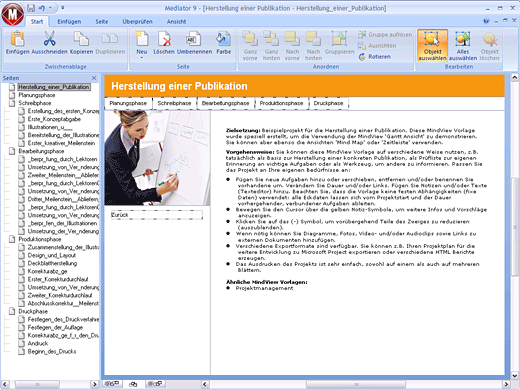
Task: Click the Save icon in quick access toolbar
Action: pos(31,8)
